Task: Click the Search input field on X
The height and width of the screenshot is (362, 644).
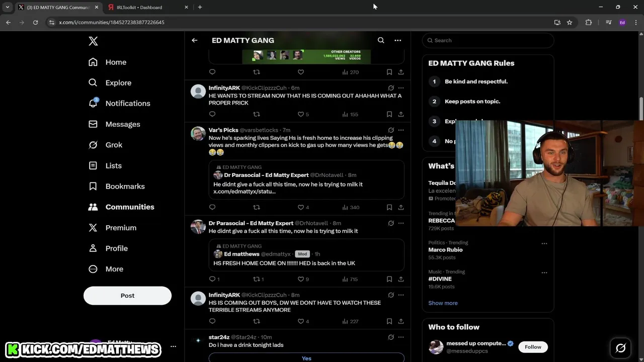Action: coord(488,40)
